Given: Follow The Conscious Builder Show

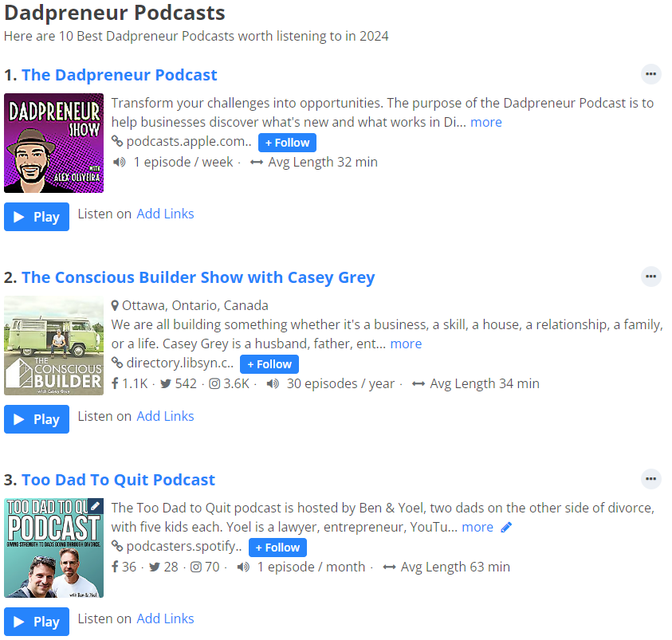Looking at the screenshot, I should [269, 364].
